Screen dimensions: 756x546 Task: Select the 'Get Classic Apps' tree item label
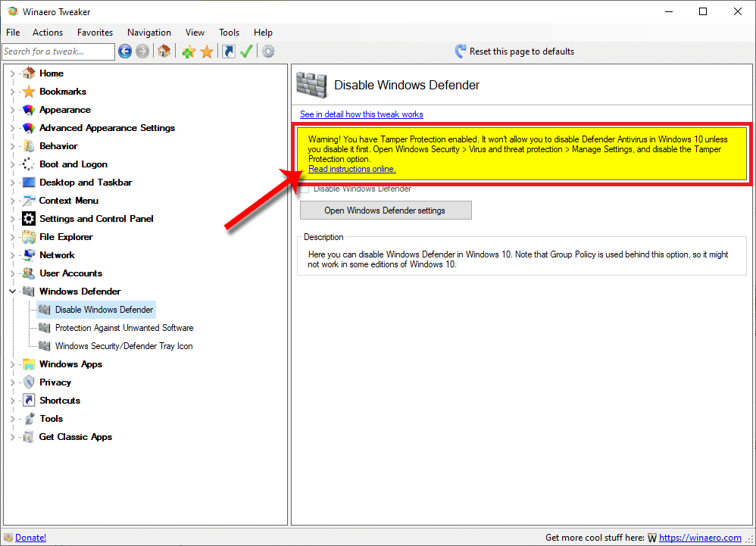(x=76, y=437)
